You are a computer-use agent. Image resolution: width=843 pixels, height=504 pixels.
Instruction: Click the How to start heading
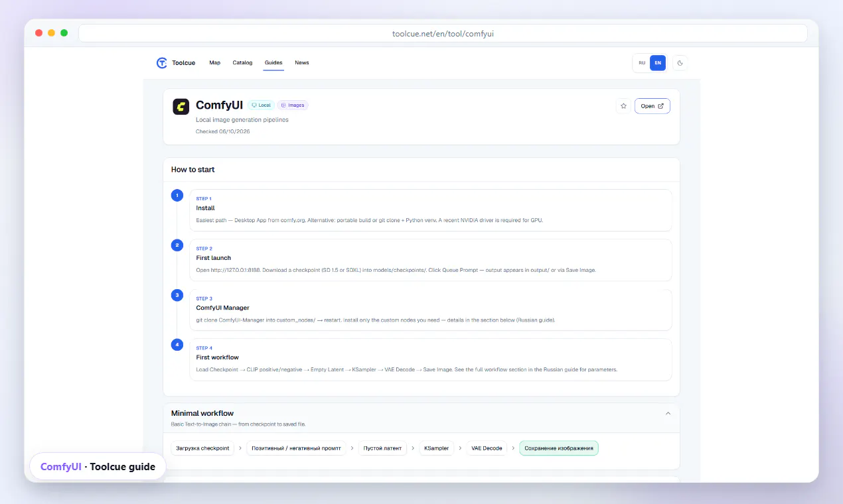193,170
